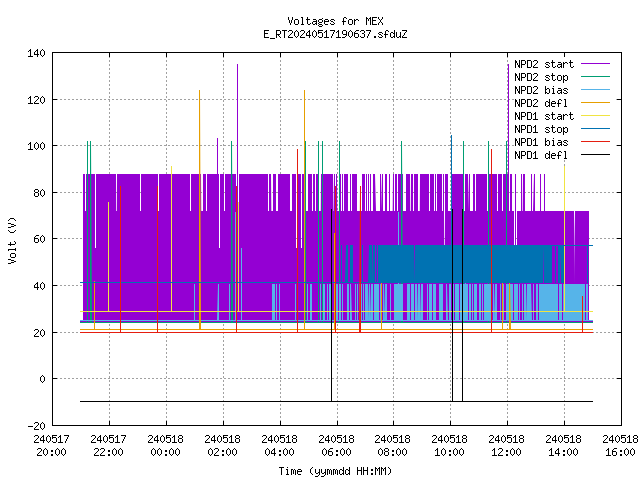Click the x-axis tick label 240518 02:00
640x480 pixels.
pos(222,446)
